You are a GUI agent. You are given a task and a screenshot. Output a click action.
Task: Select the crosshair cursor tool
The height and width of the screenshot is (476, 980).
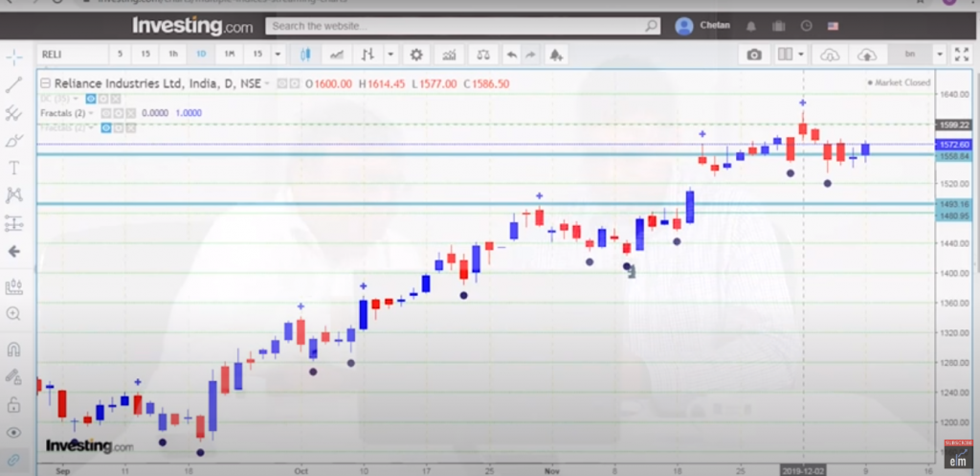[13, 58]
